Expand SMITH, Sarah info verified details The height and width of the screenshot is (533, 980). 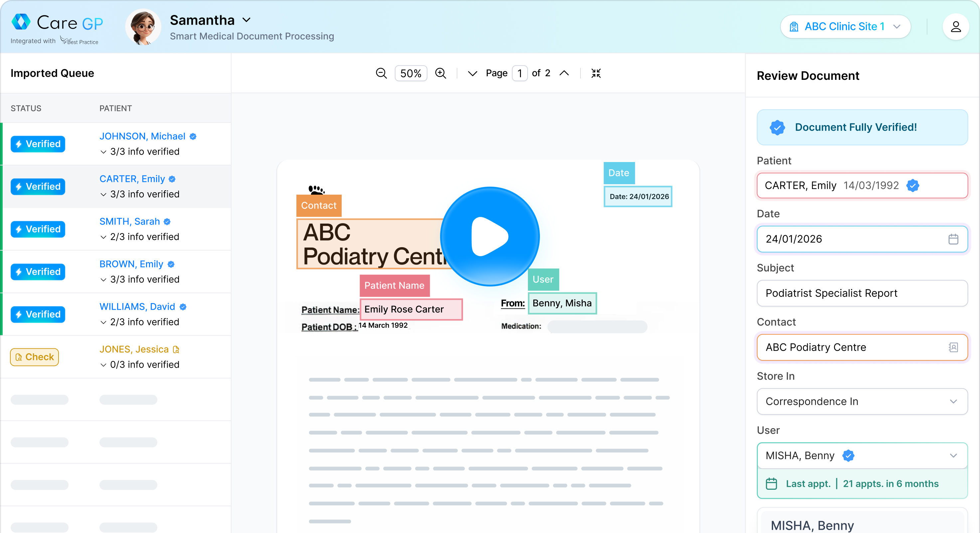coord(103,237)
